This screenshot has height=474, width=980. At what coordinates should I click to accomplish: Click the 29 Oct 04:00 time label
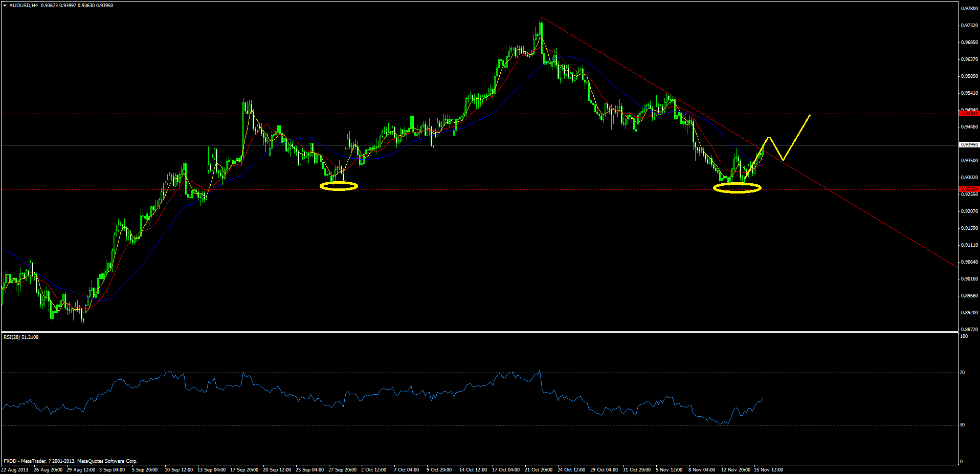tap(605, 470)
